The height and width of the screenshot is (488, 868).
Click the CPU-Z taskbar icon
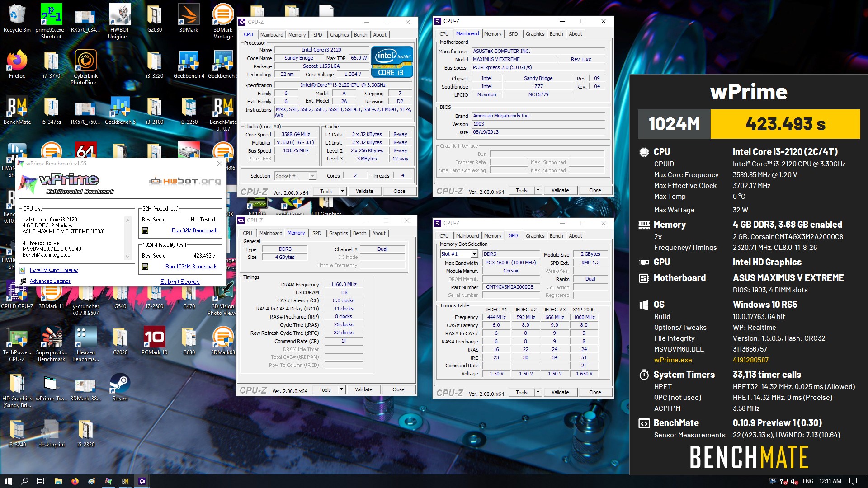point(142,481)
